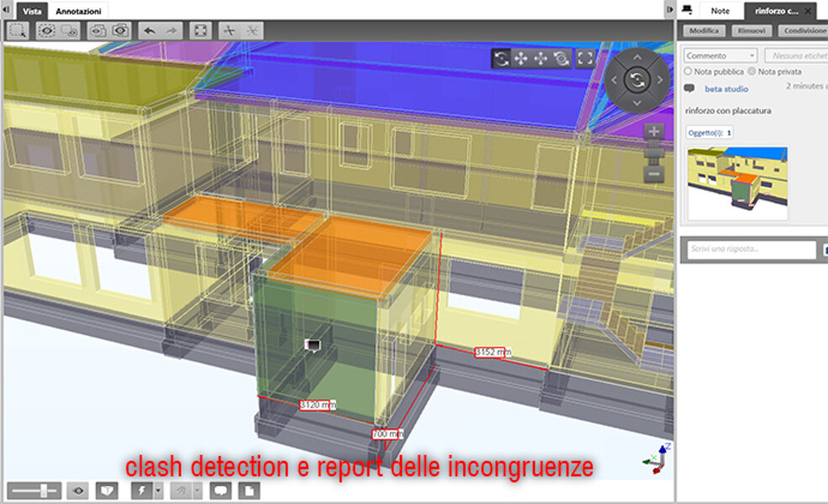Viewport: 828px width, 504px height.
Task: Click zoom in plus button
Action: (654, 132)
